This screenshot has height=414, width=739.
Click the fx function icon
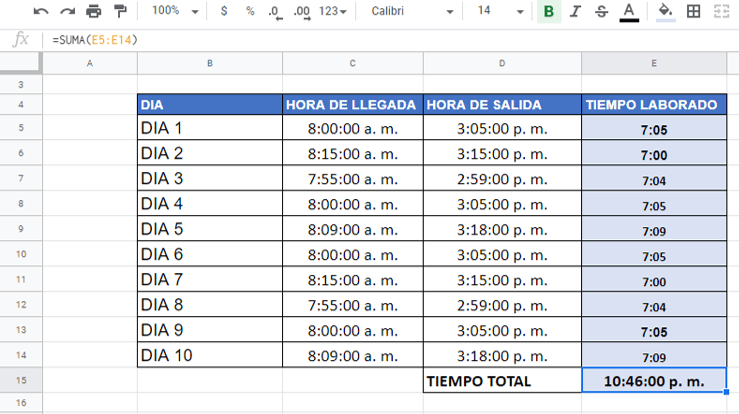tap(20, 40)
